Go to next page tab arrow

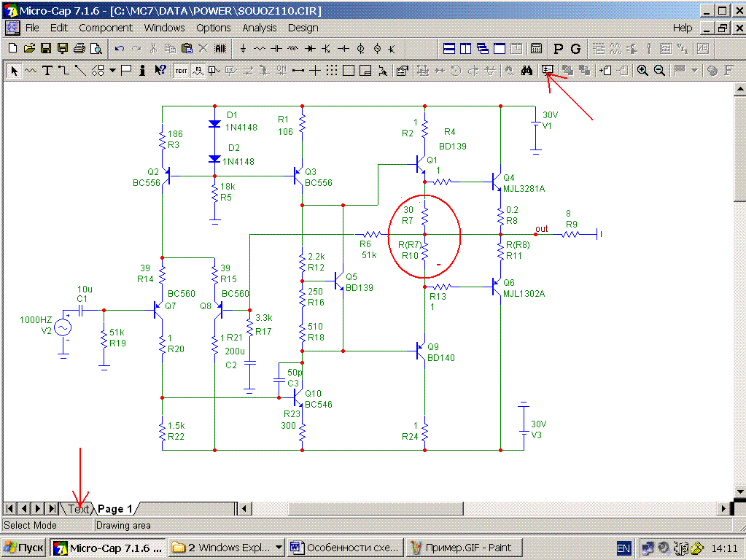[x=38, y=509]
